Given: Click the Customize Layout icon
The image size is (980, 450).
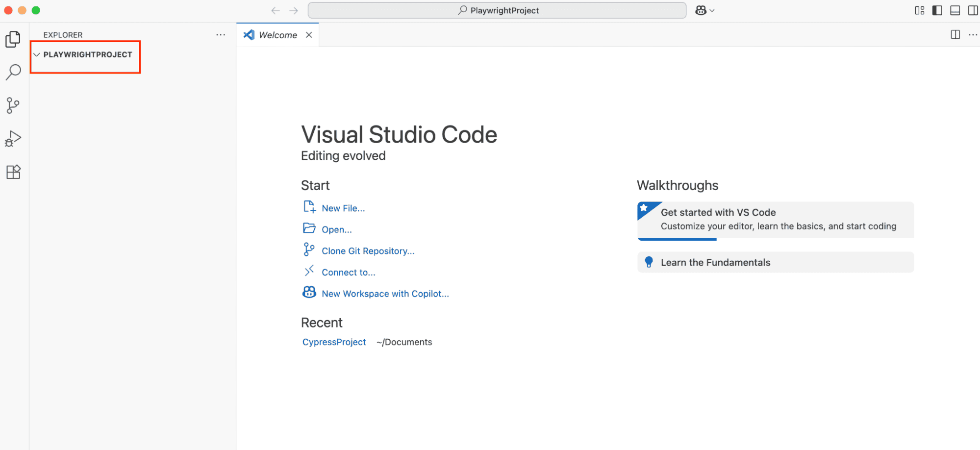Looking at the screenshot, I should click(x=919, y=10).
